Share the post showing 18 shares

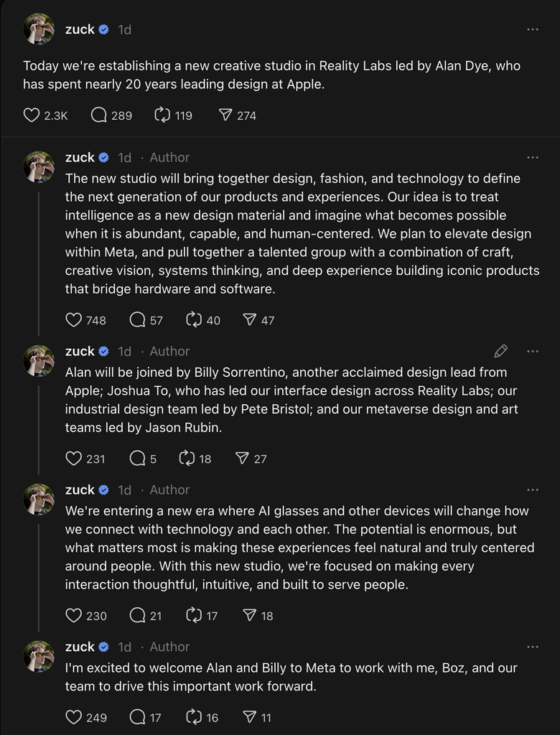[249, 615]
